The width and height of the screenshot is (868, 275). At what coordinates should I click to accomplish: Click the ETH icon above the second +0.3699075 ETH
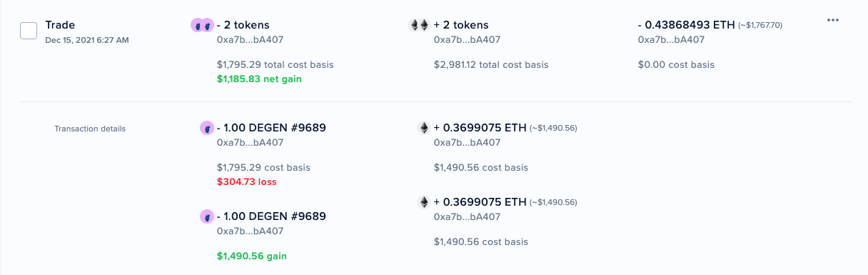coord(424,202)
